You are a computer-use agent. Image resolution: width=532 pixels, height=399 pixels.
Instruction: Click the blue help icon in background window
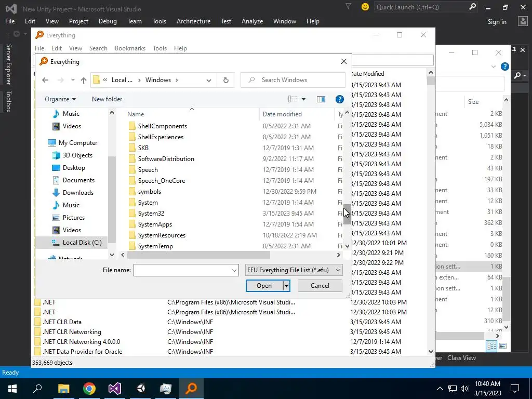505,66
